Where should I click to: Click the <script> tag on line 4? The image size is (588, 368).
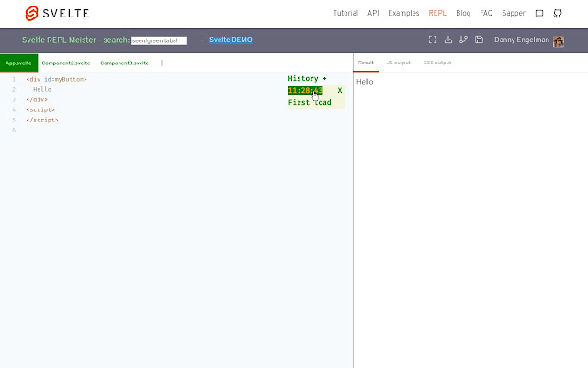tap(40, 110)
